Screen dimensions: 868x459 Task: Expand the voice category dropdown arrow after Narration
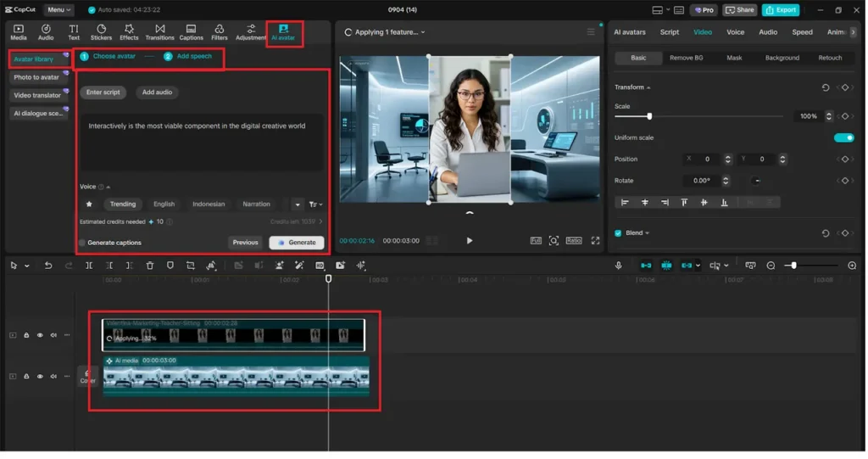pos(297,204)
